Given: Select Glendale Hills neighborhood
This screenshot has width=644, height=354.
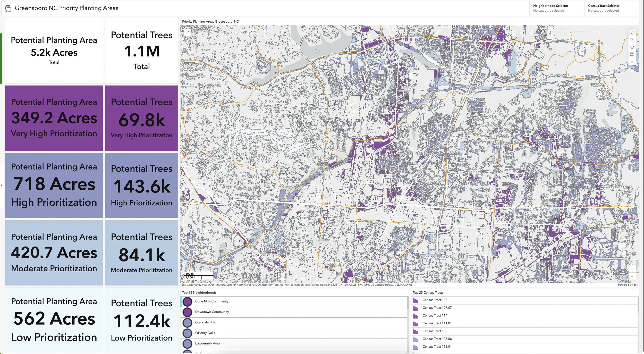Looking at the screenshot, I should (205, 322).
